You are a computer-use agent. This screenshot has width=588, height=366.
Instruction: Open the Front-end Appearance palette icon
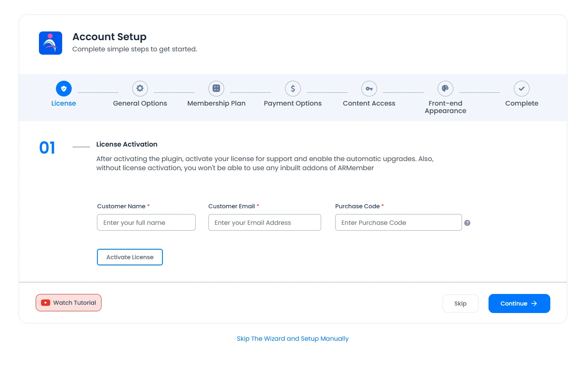click(445, 88)
